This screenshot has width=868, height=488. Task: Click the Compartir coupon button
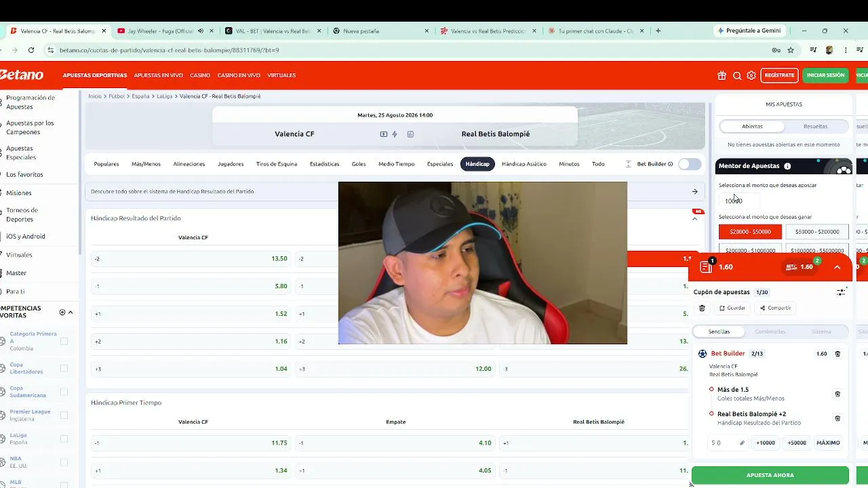coord(775,308)
